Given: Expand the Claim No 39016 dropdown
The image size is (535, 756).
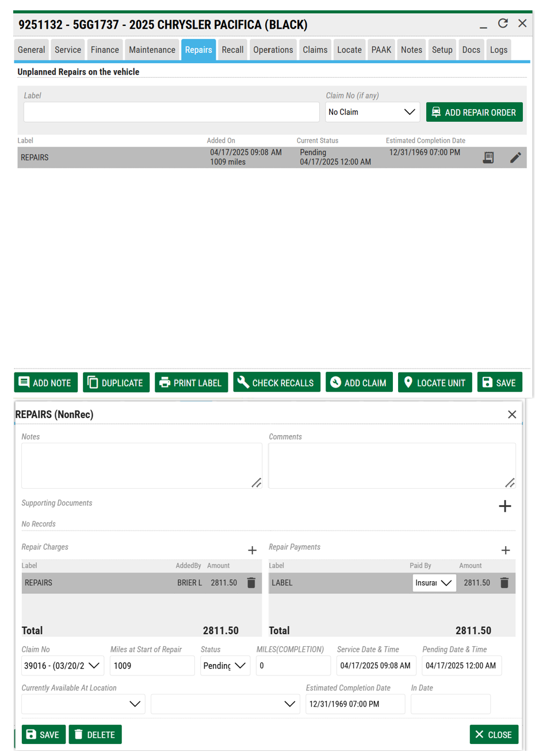Looking at the screenshot, I should [63, 666].
